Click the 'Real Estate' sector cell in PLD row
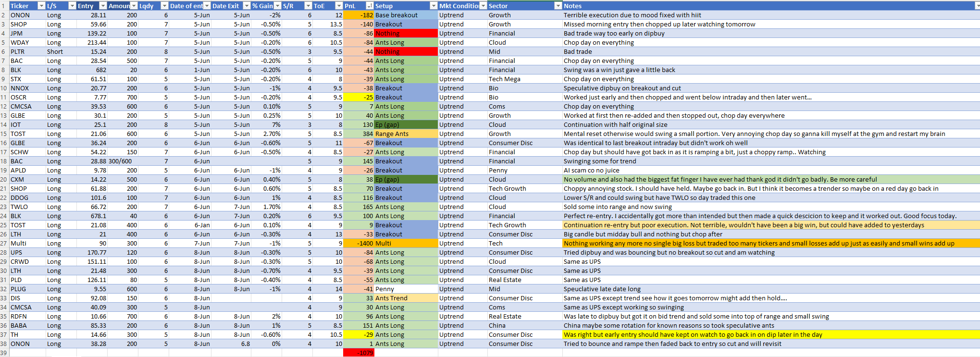980x357 pixels. tap(525, 280)
